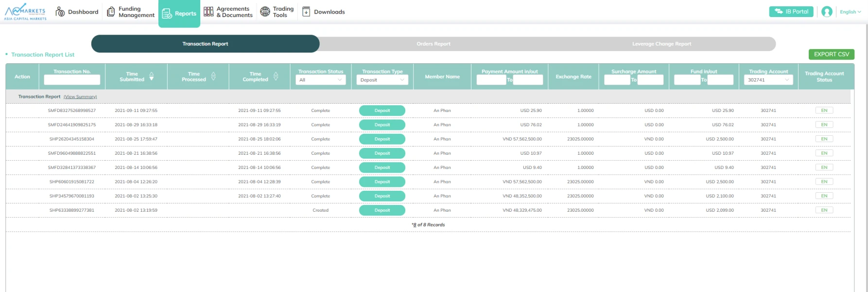The image size is (868, 292).
Task: Focus the Transaction No. filter field
Action: point(72,80)
